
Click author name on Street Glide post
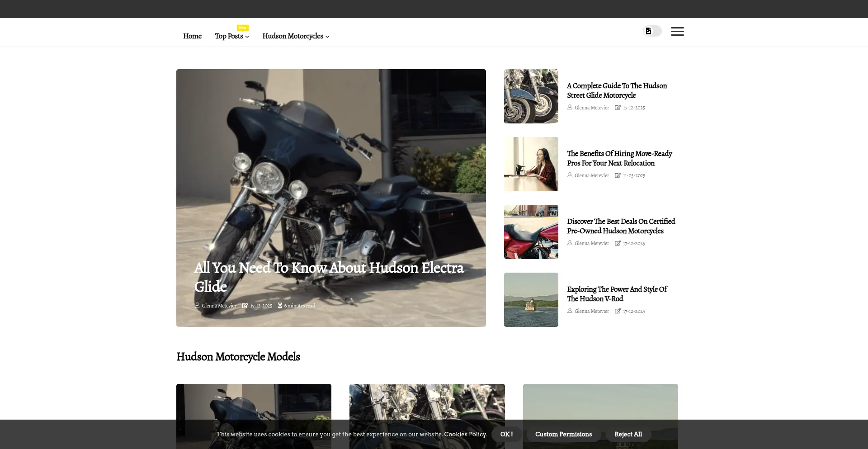coord(592,108)
